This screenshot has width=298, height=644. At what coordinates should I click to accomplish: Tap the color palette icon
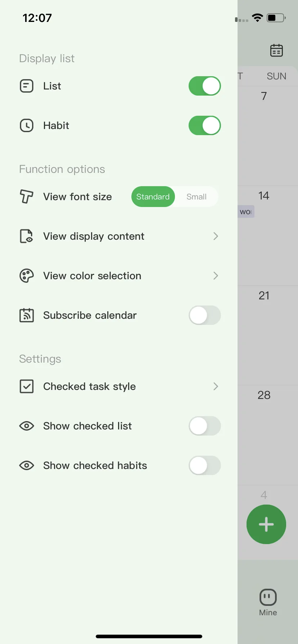(x=27, y=276)
